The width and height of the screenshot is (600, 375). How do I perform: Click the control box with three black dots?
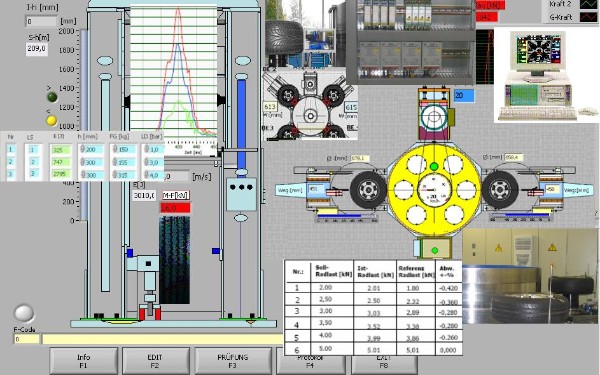point(241,194)
